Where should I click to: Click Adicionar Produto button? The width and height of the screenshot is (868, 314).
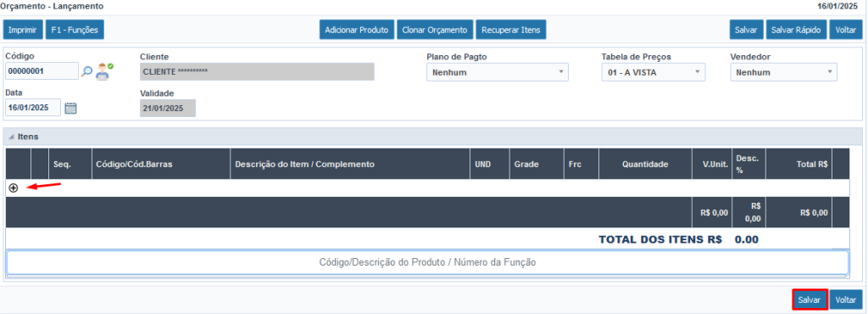[x=357, y=30]
